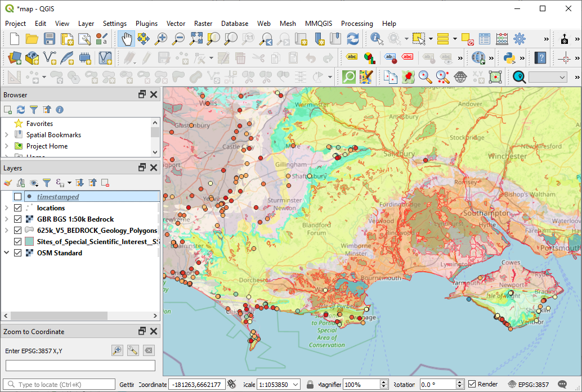
Task: Clear the Zoom to Coordinate entry
Action: coord(149,350)
